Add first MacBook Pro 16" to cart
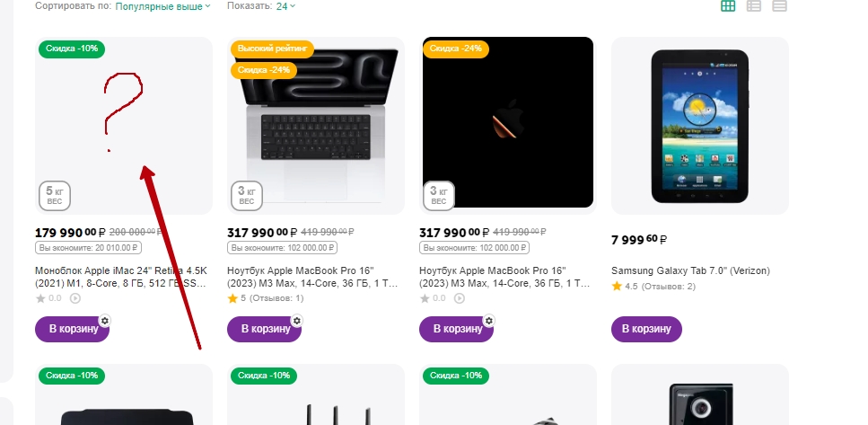This screenshot has height=425, width=868. [264, 330]
